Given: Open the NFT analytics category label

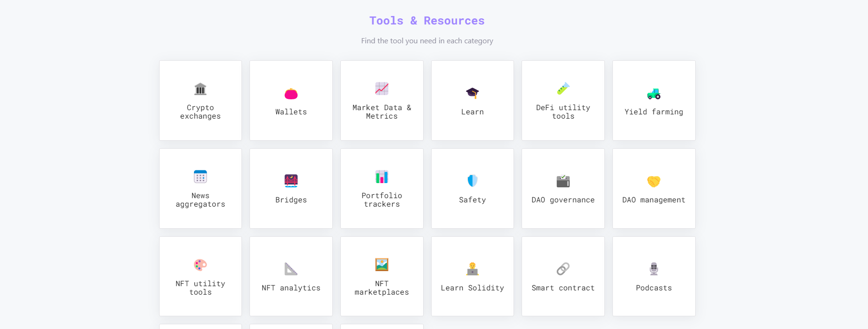Looking at the screenshot, I should click(291, 288).
